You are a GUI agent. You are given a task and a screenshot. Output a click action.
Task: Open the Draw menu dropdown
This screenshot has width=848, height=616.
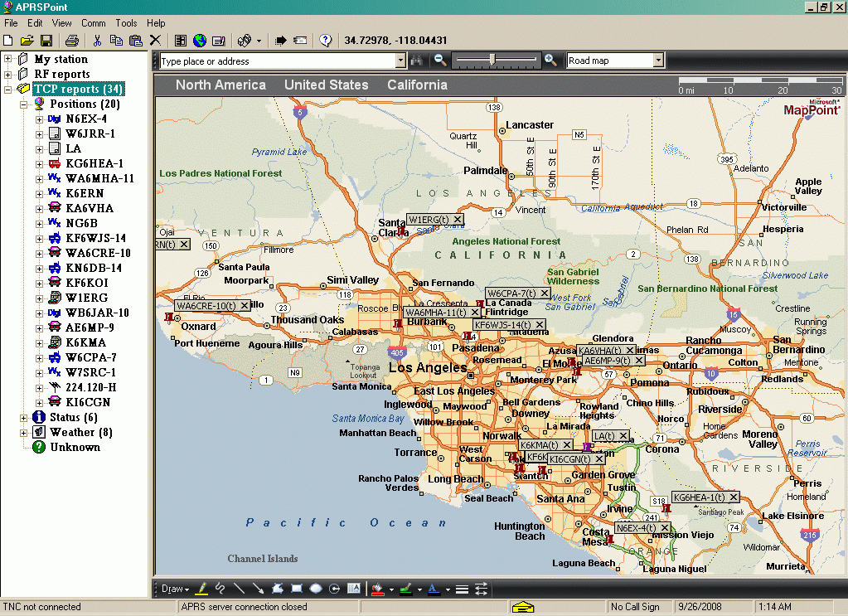coord(175,589)
